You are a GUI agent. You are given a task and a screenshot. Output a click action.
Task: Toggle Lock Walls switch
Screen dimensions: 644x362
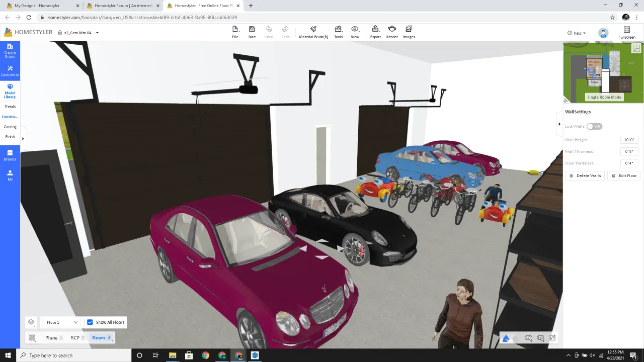tap(594, 126)
